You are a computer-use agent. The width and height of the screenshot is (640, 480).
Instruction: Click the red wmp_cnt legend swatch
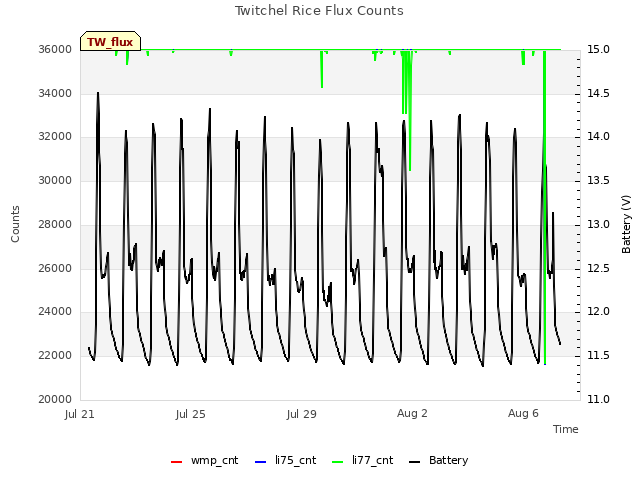pyautogui.click(x=176, y=462)
